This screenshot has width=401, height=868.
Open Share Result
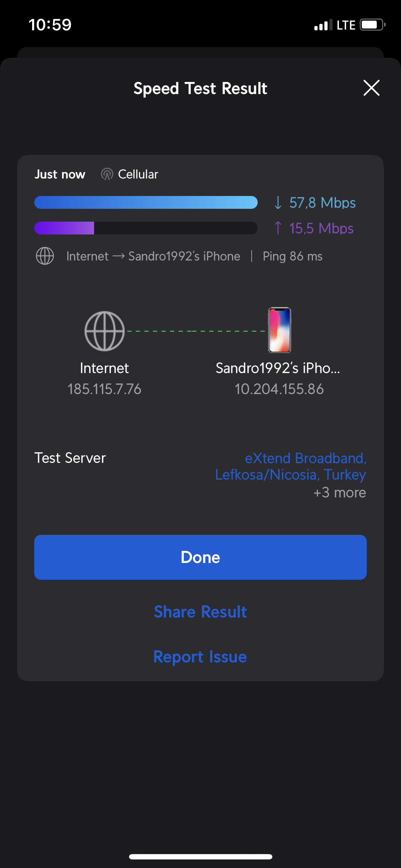[200, 612]
